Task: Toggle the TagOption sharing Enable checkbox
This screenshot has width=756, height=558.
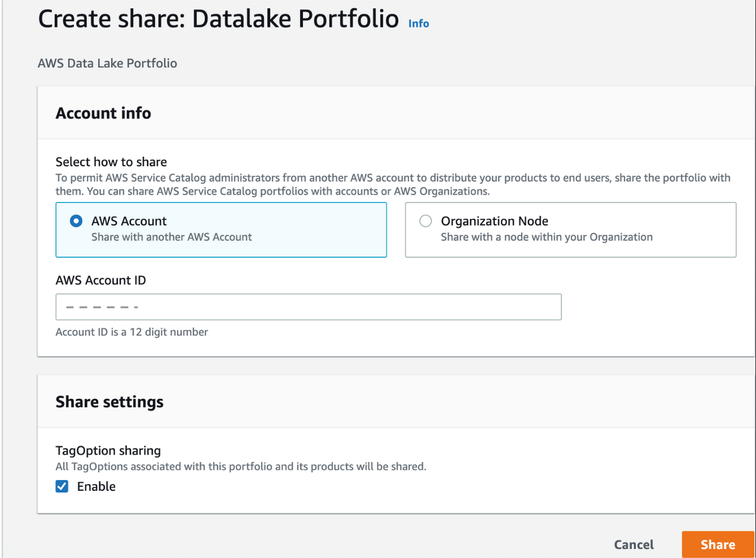Action: tap(62, 487)
